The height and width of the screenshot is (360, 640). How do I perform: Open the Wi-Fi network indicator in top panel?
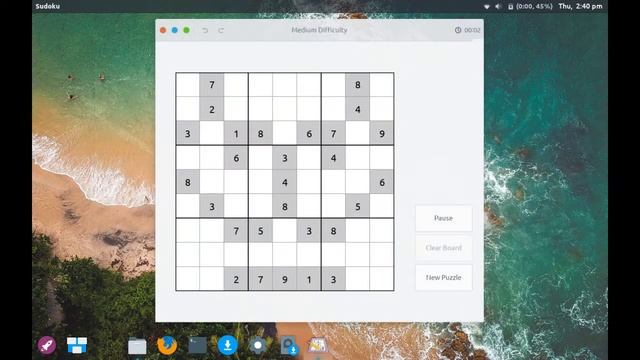[487, 7]
